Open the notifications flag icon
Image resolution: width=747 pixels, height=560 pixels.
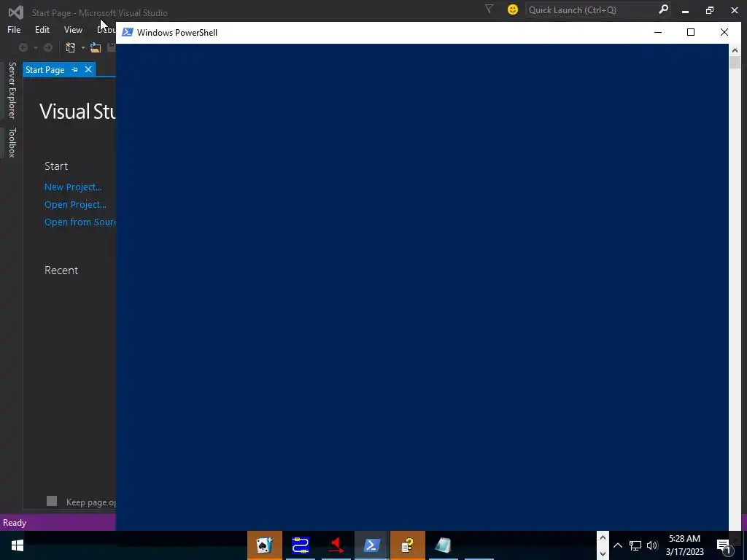[489, 9]
